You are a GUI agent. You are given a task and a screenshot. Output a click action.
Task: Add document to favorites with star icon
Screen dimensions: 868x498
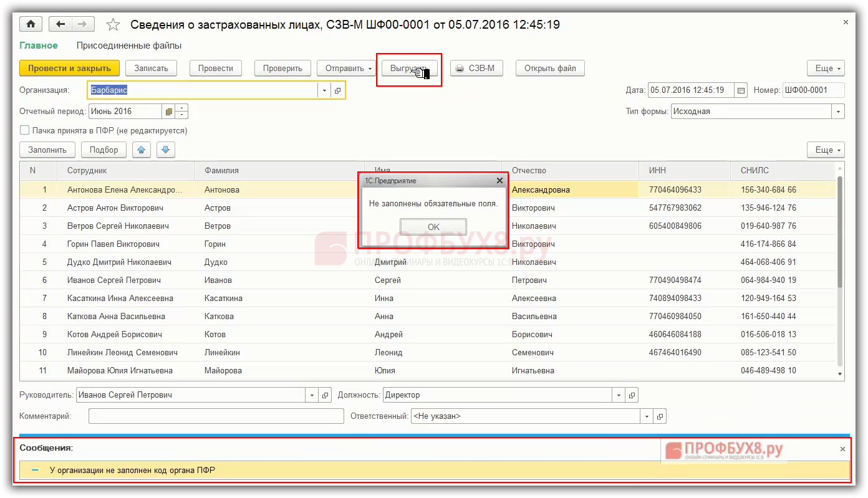pyautogui.click(x=113, y=25)
